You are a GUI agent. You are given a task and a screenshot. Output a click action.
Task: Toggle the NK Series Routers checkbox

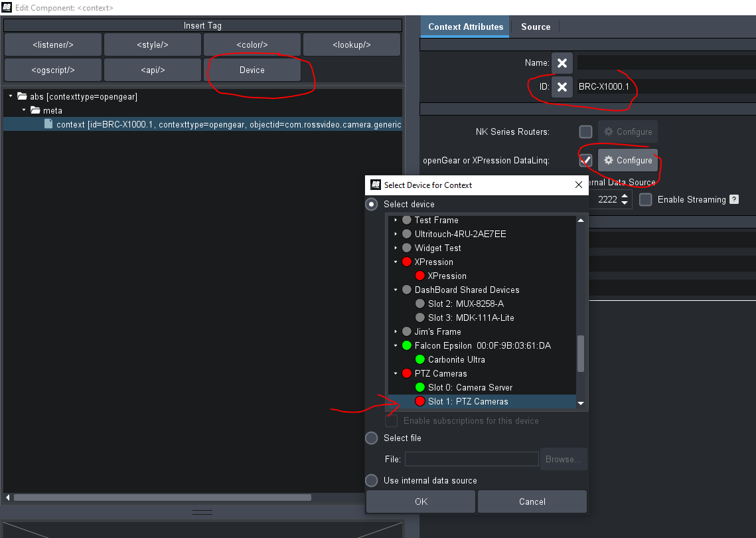pyautogui.click(x=585, y=132)
